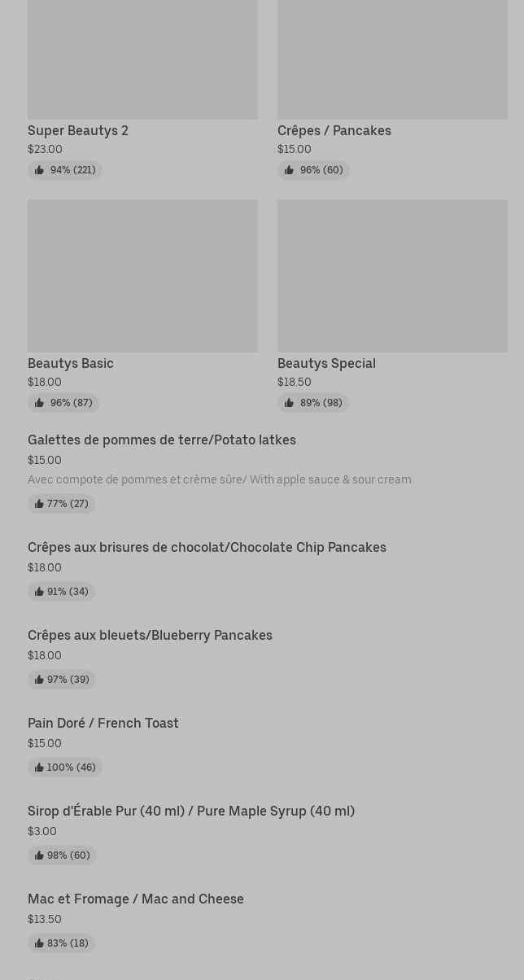Image resolution: width=524 pixels, height=980 pixels.
Task: Click thumbs-up icon under Beautys Special
Action: point(289,403)
